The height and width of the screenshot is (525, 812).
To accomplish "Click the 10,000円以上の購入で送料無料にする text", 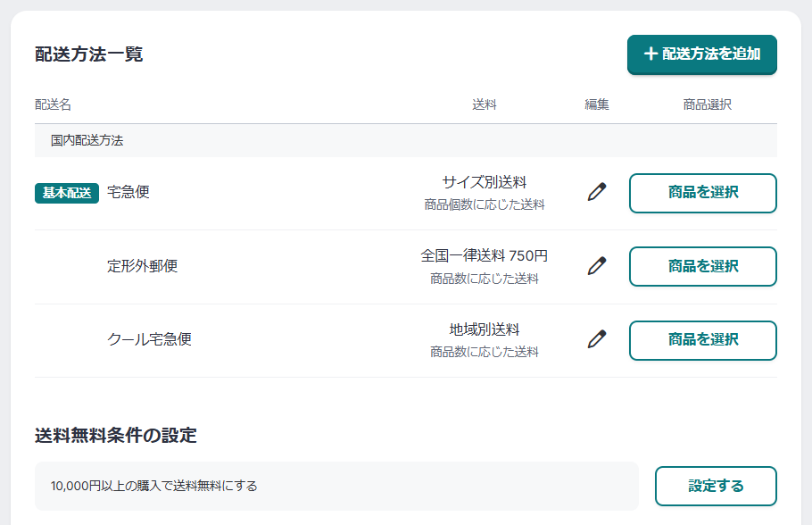I will click(153, 486).
